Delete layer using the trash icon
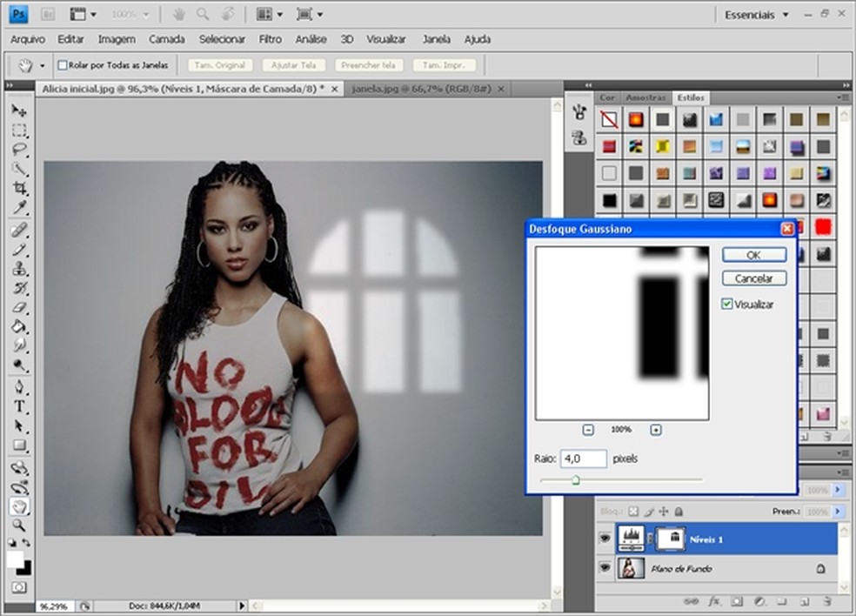The width and height of the screenshot is (856, 616). pos(828,601)
